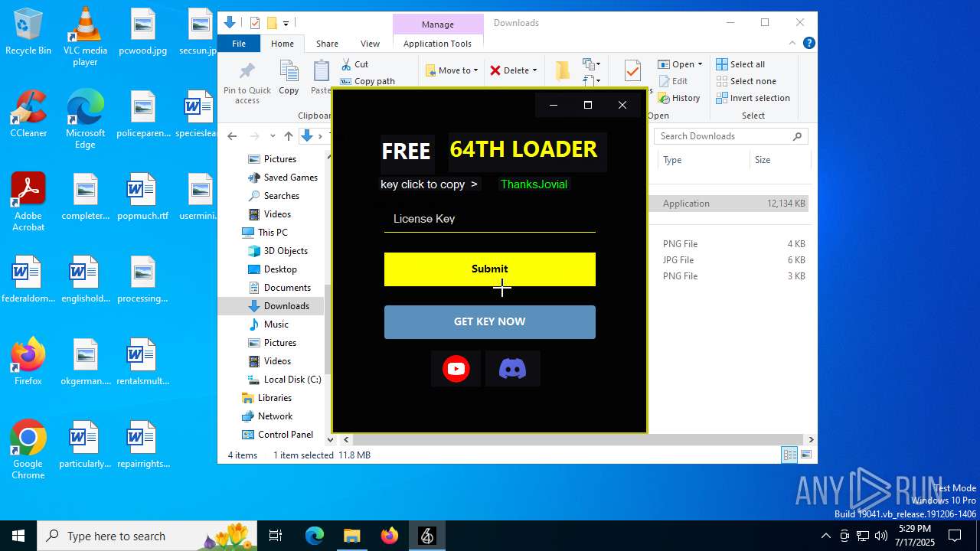Image resolution: width=980 pixels, height=551 pixels.
Task: Select This PC in navigation tree
Action: [x=273, y=233]
